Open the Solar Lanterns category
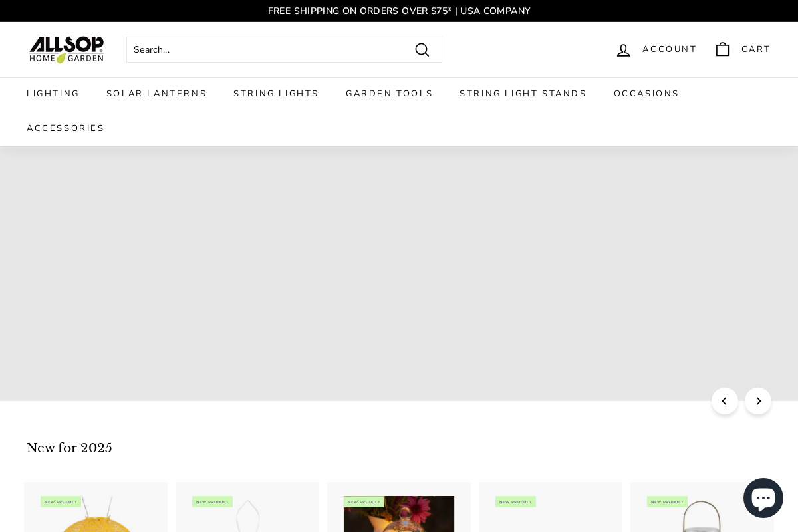Image resolution: width=798 pixels, height=532 pixels. tap(157, 94)
